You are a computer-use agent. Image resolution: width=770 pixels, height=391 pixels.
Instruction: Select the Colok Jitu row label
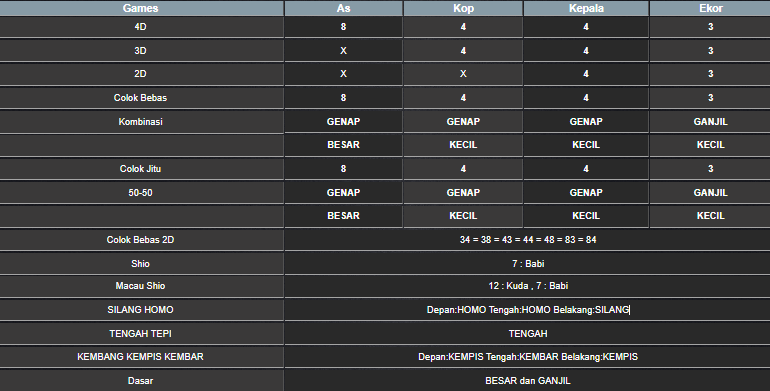pyautogui.click(x=140, y=168)
